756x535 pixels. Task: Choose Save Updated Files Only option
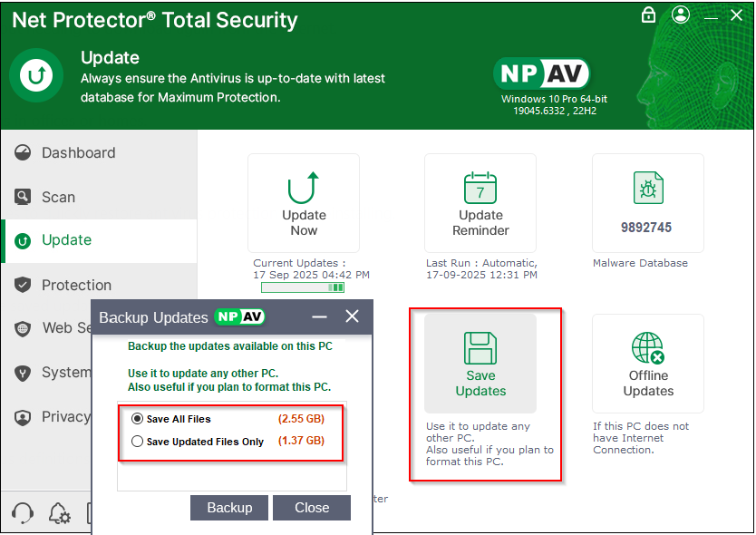click(x=138, y=442)
